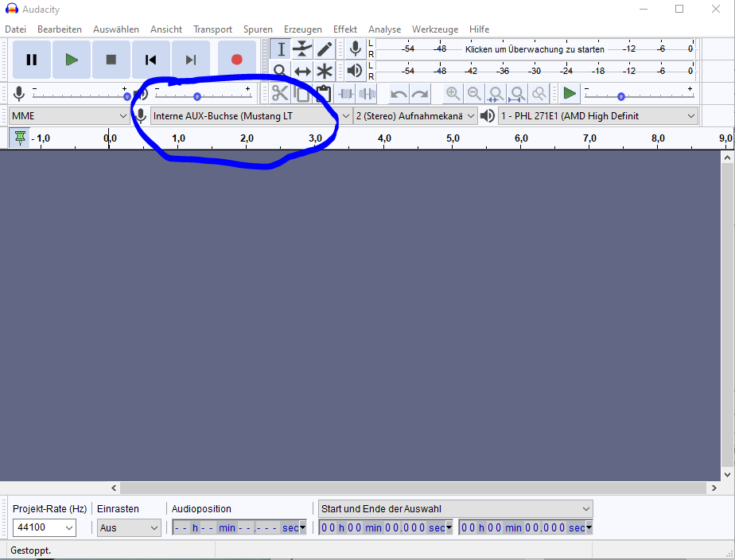Click the selection start time field
This screenshot has height=560, width=735.
386,527
